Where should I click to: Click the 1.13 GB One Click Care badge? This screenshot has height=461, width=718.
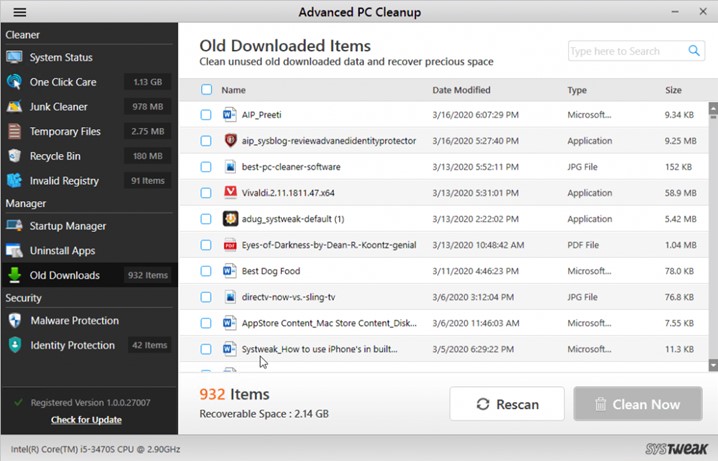pos(147,82)
